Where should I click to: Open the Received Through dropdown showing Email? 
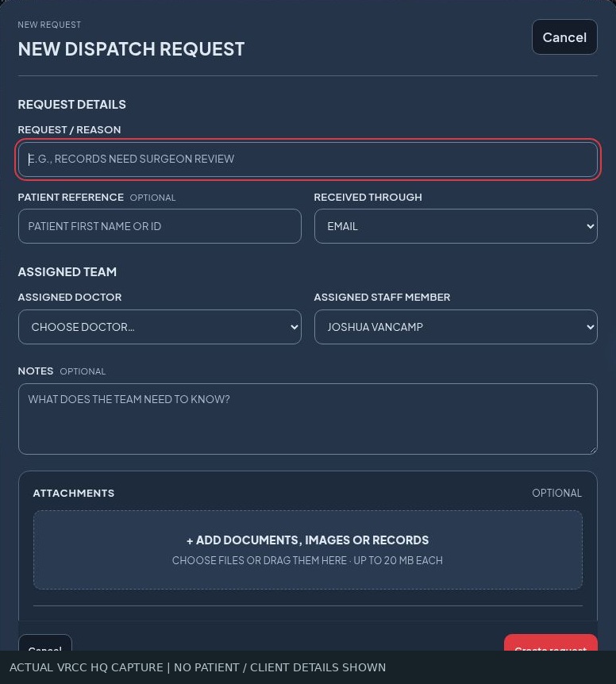click(x=456, y=226)
